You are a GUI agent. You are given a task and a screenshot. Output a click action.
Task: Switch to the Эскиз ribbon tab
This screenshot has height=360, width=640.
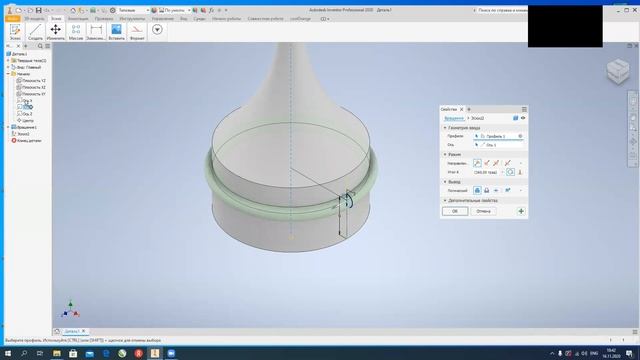(56, 19)
